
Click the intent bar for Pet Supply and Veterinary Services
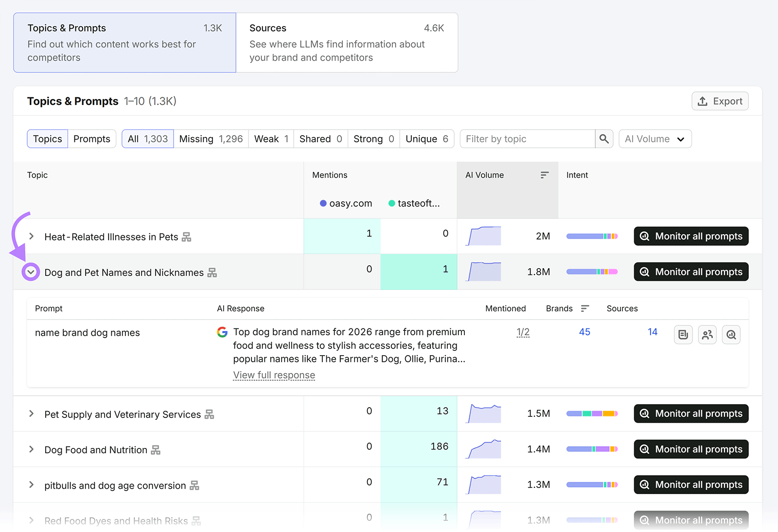[592, 413]
